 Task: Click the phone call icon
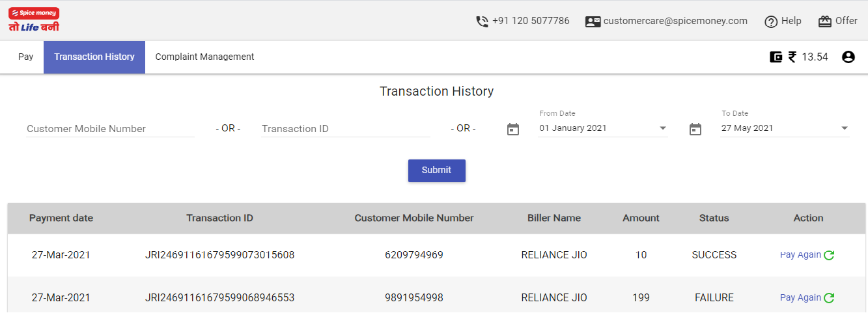tap(482, 21)
